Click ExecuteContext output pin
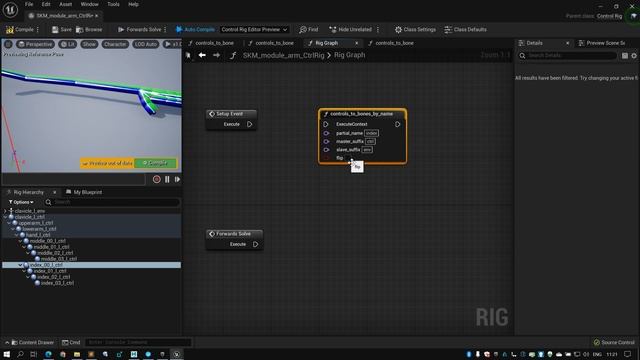Image resolution: width=640 pixels, height=360 pixels. pyautogui.click(x=398, y=124)
